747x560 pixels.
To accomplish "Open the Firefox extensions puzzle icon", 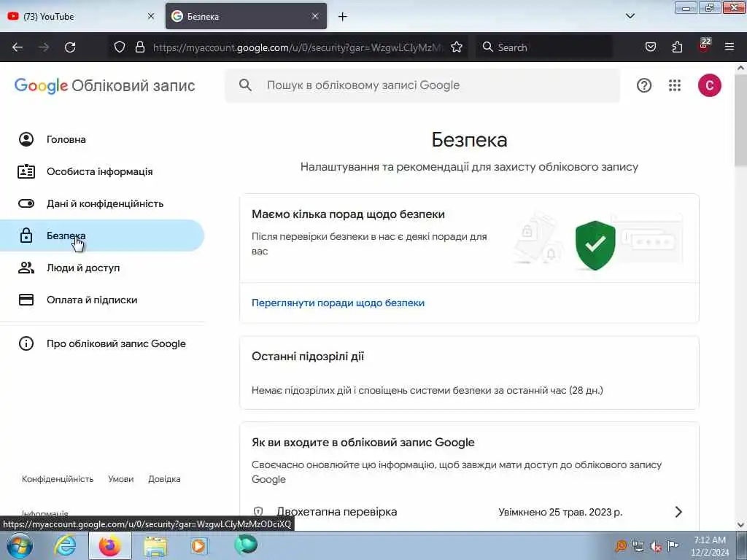I will (x=677, y=47).
